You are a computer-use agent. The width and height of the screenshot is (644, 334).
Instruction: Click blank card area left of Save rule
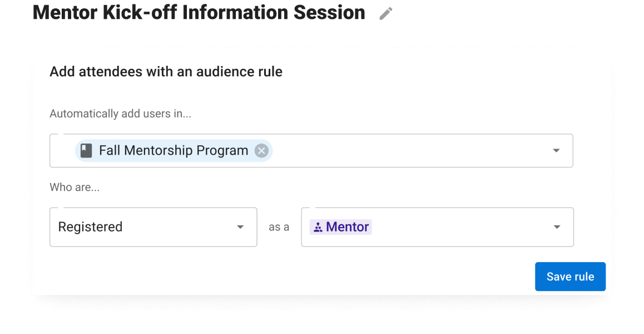tap(288, 277)
